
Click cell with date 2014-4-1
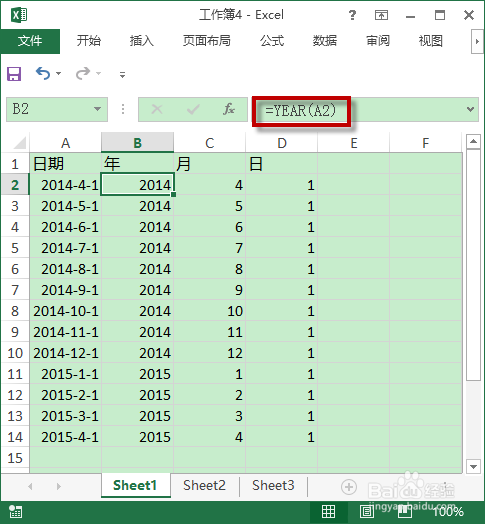pos(66,185)
